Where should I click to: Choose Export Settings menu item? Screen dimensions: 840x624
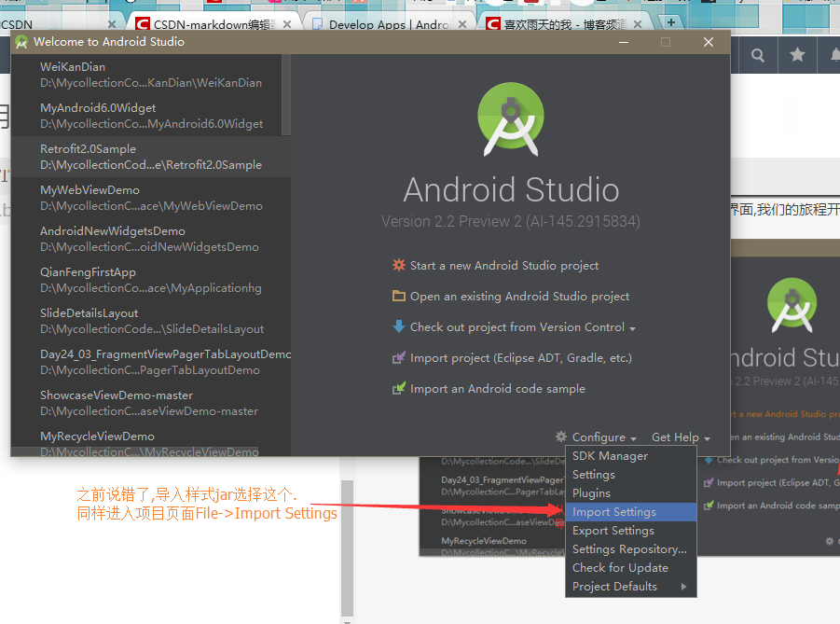(x=630, y=530)
